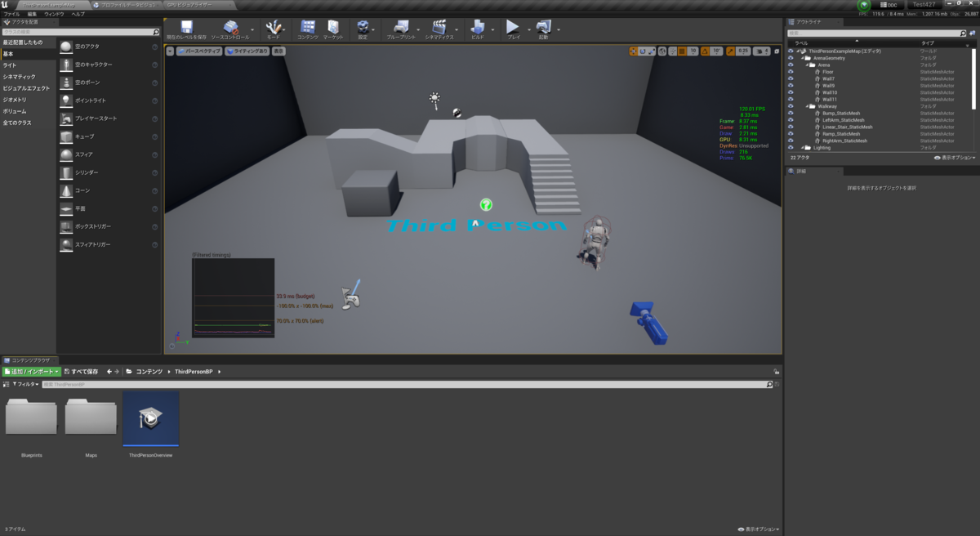Toggle the viewport rotation snap button
Screen dimensions: 980x536
click(706, 51)
